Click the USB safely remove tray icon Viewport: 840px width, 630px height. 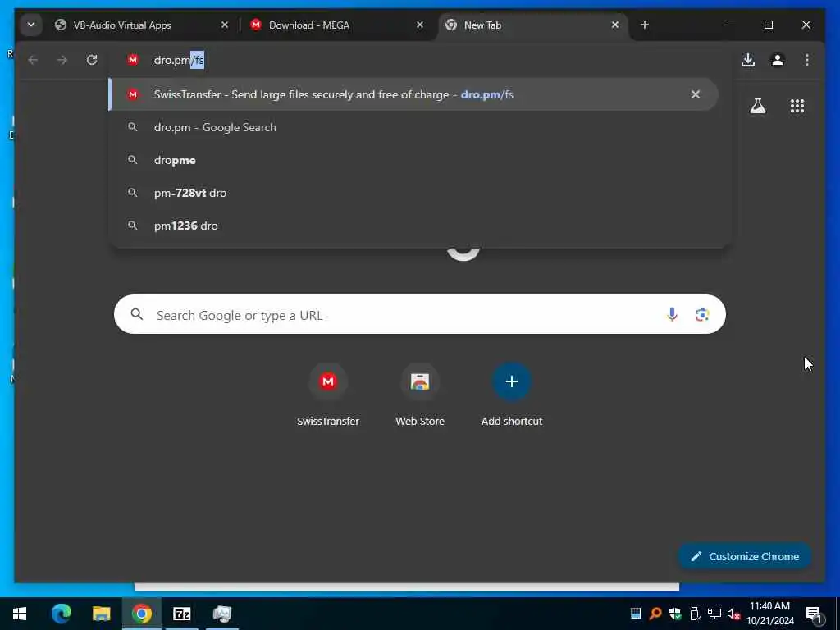695,614
